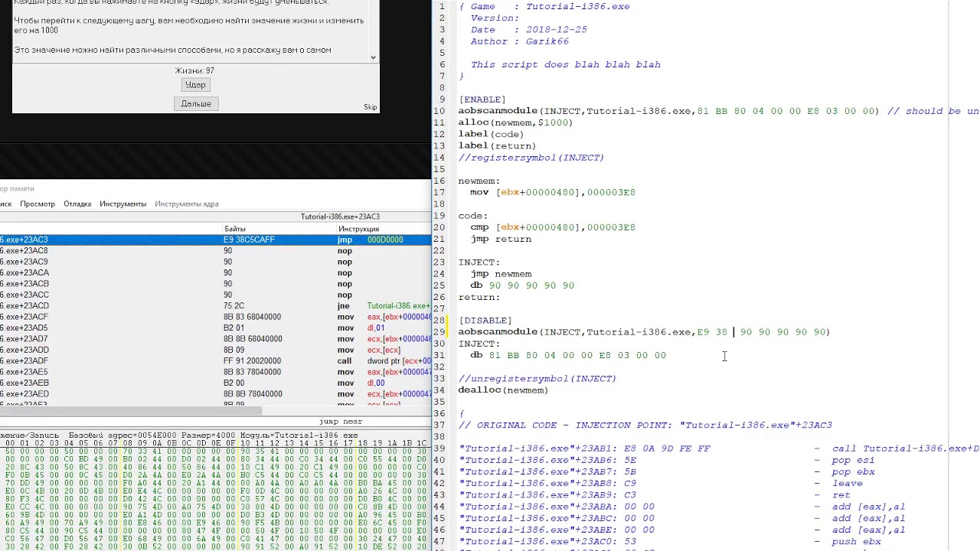Screen dimensions: 980x551
Task: Select the call row at address +23ADF
Action: click(215, 361)
